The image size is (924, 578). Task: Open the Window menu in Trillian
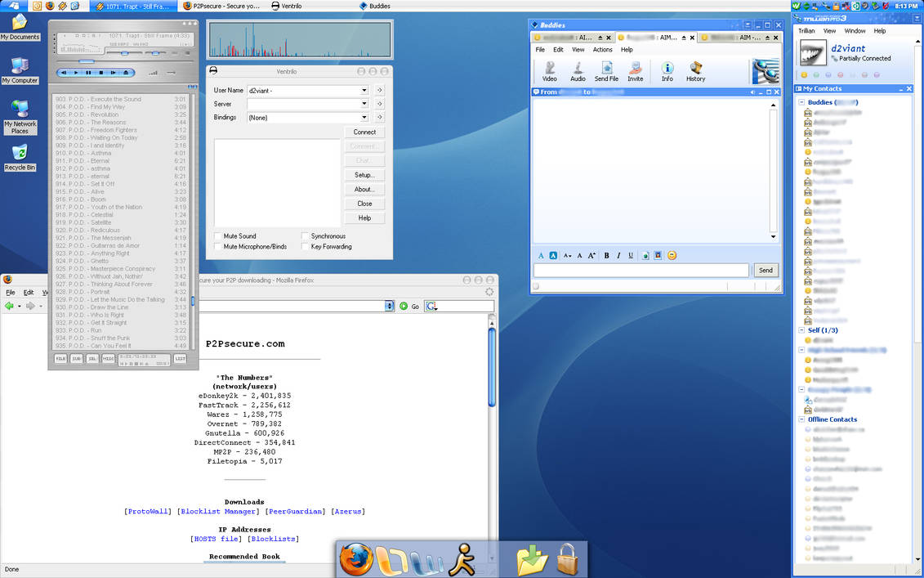855,31
